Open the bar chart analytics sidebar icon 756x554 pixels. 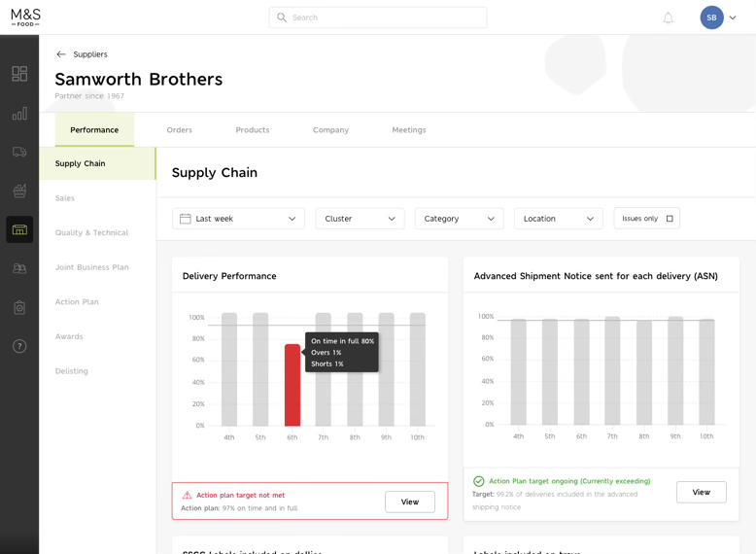click(19, 114)
